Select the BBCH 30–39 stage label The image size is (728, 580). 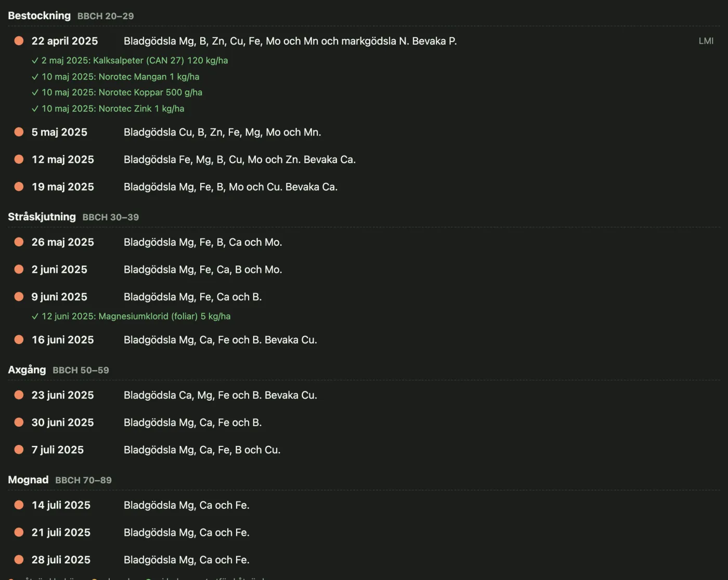111,217
